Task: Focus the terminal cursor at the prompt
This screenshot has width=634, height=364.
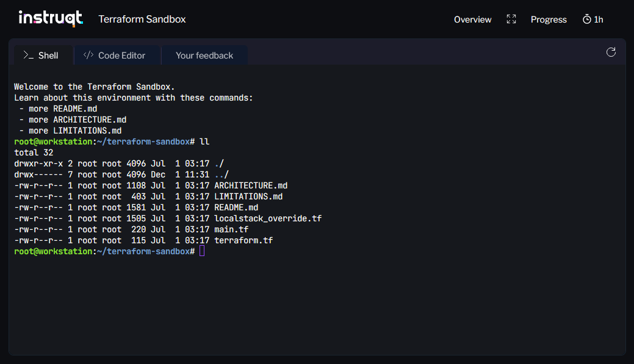Action: (x=202, y=251)
